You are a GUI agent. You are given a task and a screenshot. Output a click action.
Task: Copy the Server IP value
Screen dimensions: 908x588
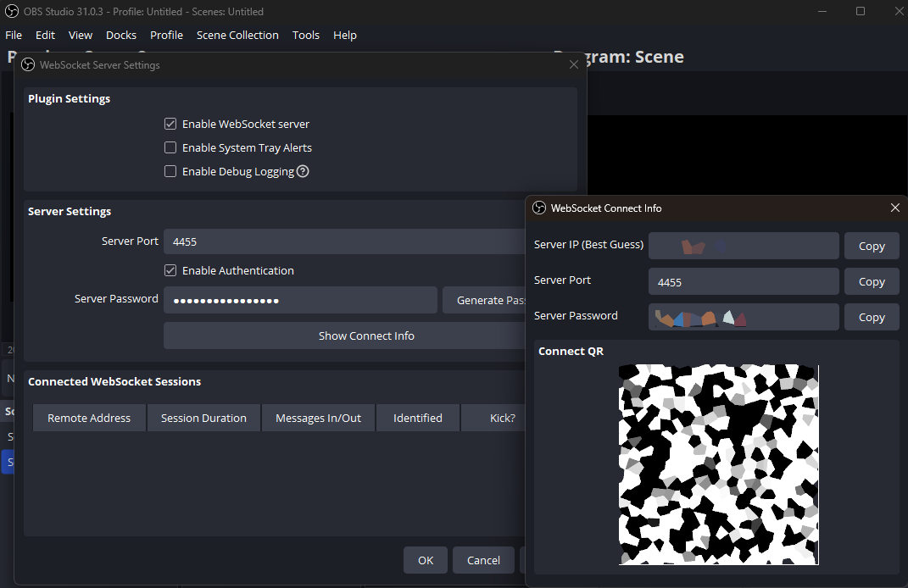[872, 246]
